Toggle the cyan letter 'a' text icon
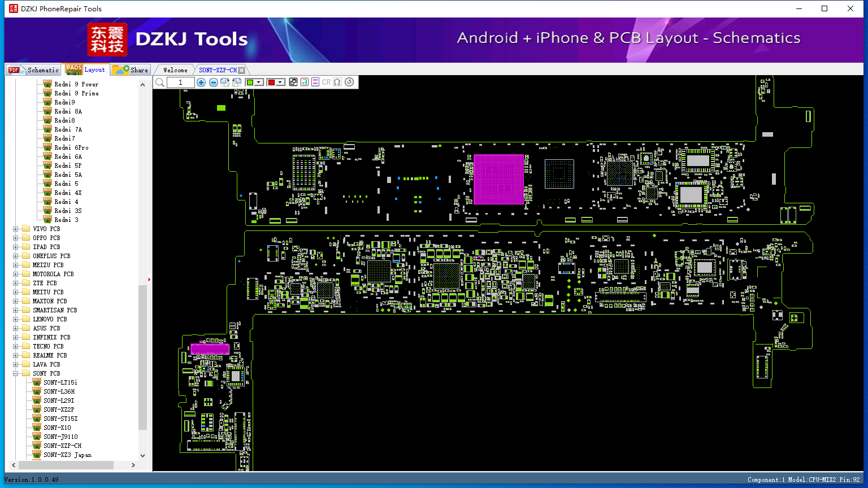This screenshot has width=868, height=488. [304, 82]
